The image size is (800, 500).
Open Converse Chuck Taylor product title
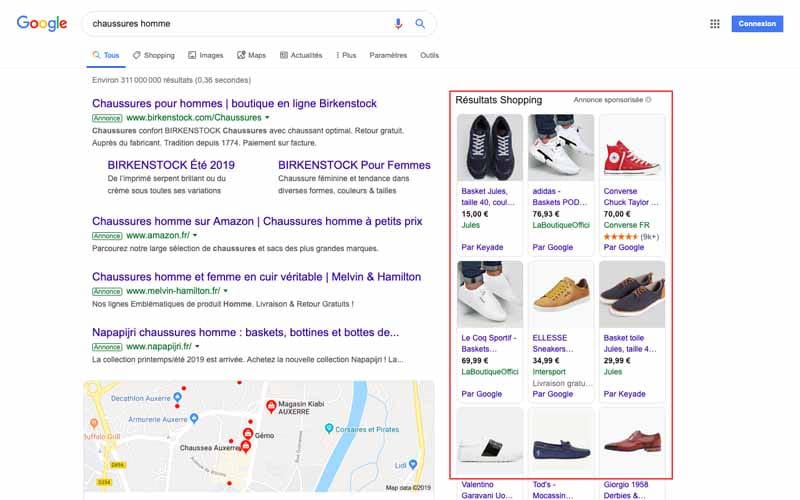pyautogui.click(x=631, y=196)
